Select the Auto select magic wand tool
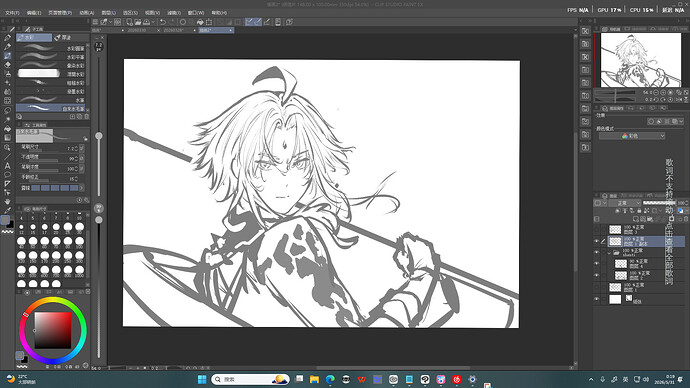 (x=7, y=119)
